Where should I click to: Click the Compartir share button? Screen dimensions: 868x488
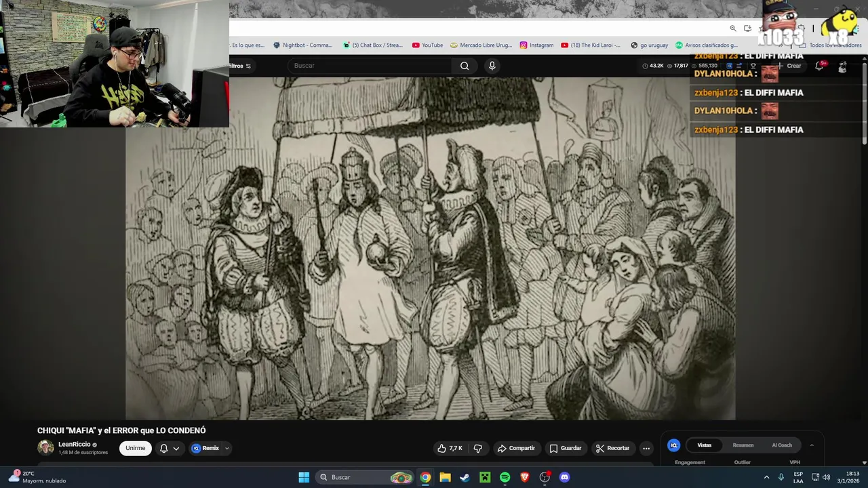point(516,448)
